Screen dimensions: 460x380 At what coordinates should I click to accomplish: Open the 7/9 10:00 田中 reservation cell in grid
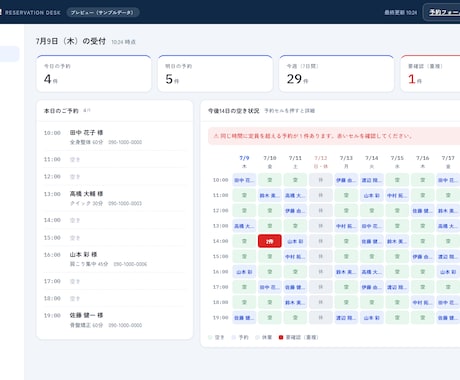tap(244, 180)
